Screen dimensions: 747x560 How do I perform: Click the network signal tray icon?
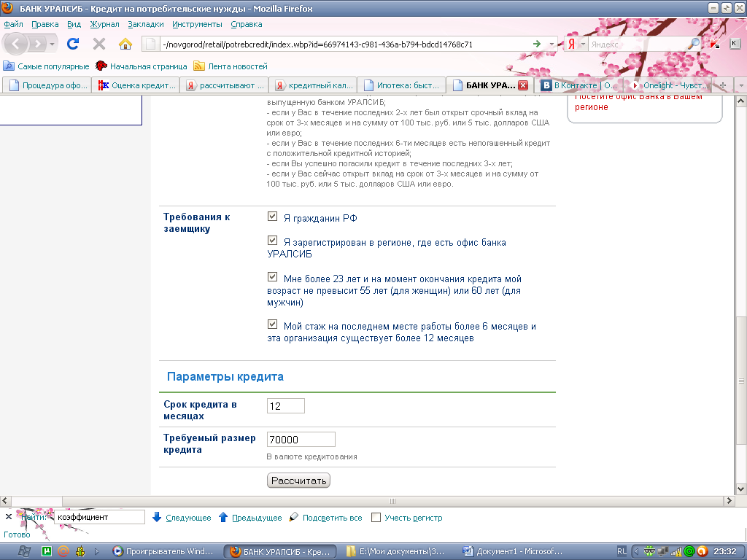676,551
